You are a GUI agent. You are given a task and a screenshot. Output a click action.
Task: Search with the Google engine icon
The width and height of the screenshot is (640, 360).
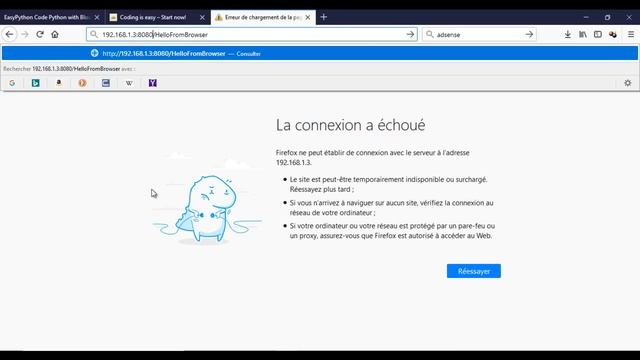(x=12, y=83)
